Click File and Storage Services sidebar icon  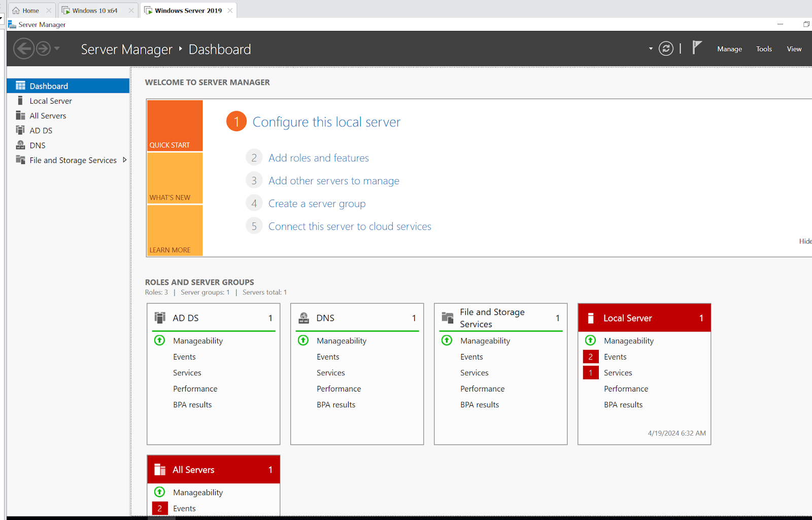click(20, 160)
